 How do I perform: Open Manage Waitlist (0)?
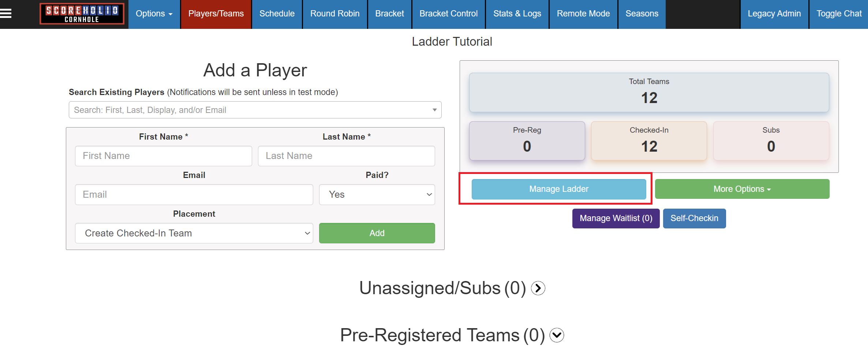pyautogui.click(x=616, y=218)
